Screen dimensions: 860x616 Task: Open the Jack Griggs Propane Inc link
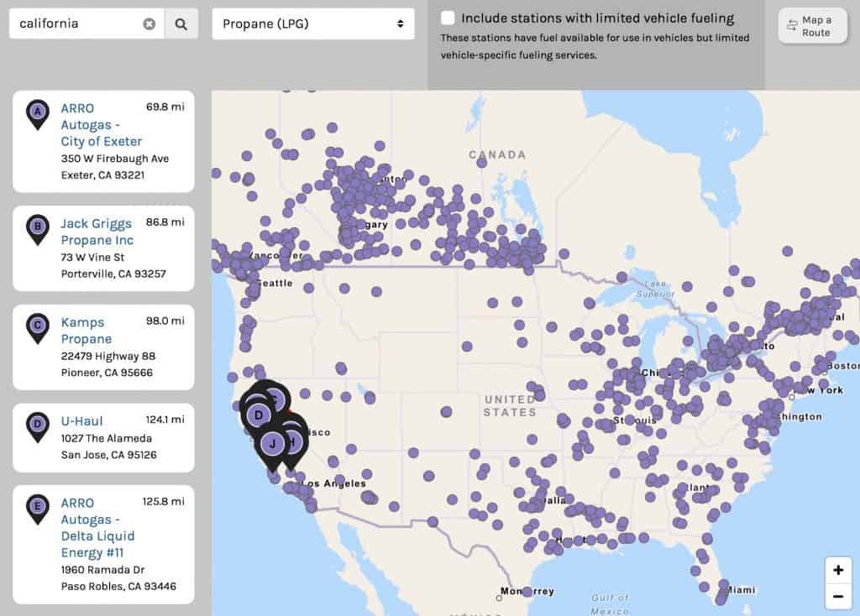[95, 232]
